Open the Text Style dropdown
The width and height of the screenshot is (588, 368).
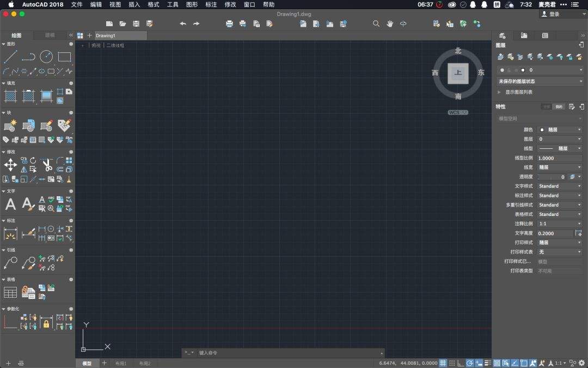560,186
